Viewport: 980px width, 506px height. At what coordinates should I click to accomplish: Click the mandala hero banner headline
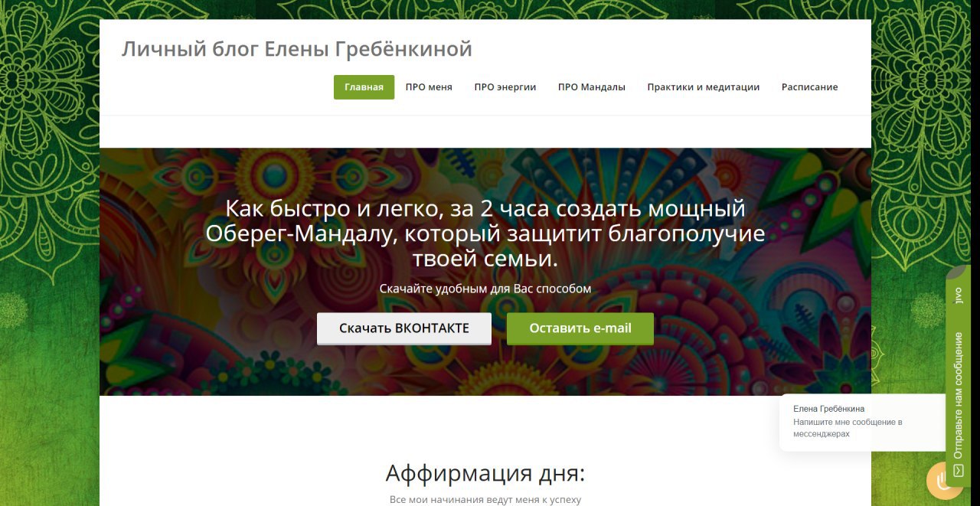485,233
